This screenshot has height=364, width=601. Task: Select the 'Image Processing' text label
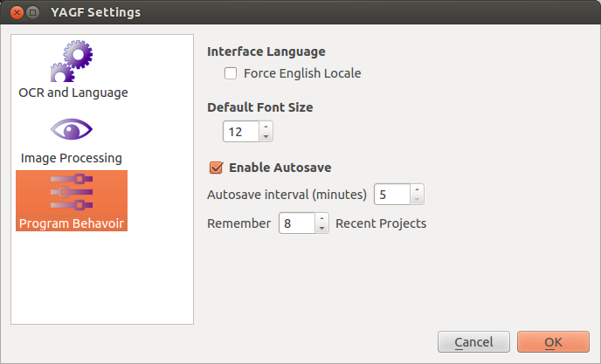[72, 158]
